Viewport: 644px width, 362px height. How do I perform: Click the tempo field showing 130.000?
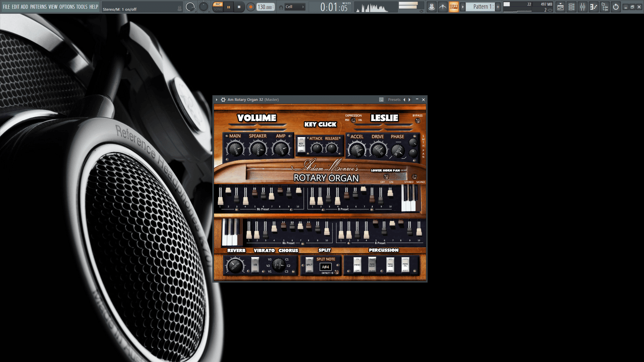pos(265,7)
